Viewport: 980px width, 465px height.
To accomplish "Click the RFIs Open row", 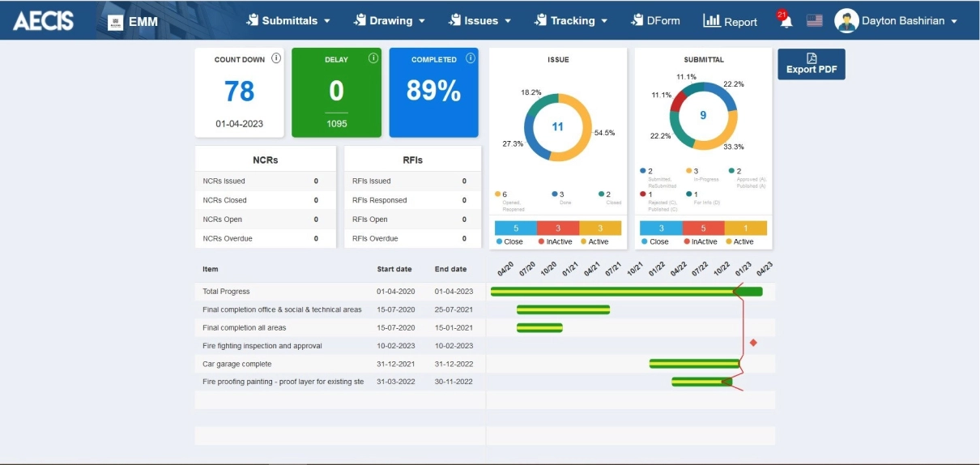I will coord(412,220).
